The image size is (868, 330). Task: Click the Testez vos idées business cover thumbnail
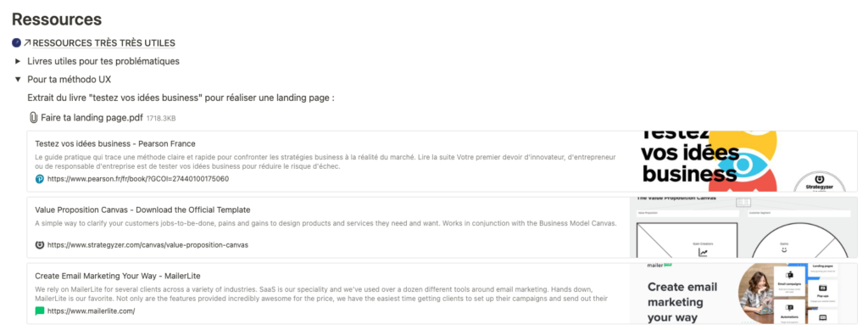click(743, 161)
